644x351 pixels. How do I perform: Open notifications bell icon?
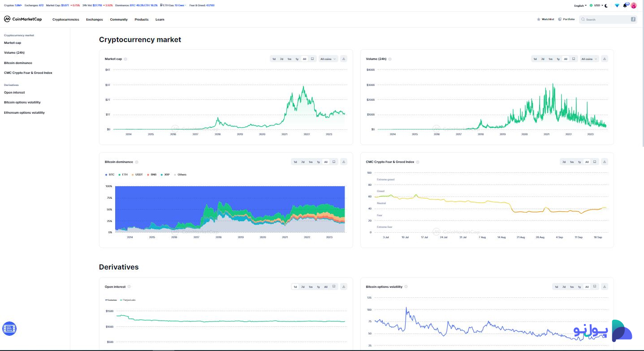coord(625,5)
